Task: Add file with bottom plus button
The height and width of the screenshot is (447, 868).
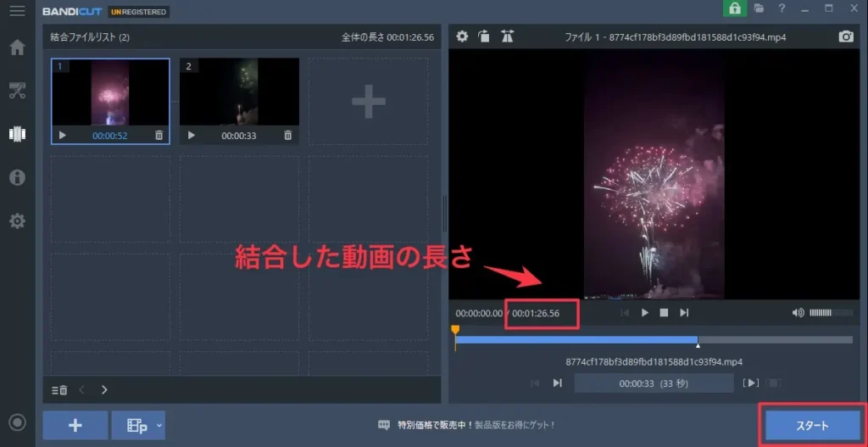Action: pos(75,425)
